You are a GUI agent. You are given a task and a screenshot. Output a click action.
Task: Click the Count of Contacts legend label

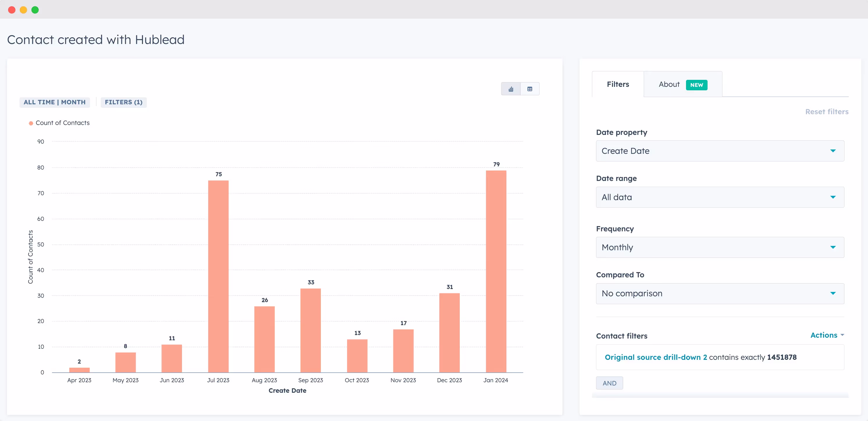63,123
